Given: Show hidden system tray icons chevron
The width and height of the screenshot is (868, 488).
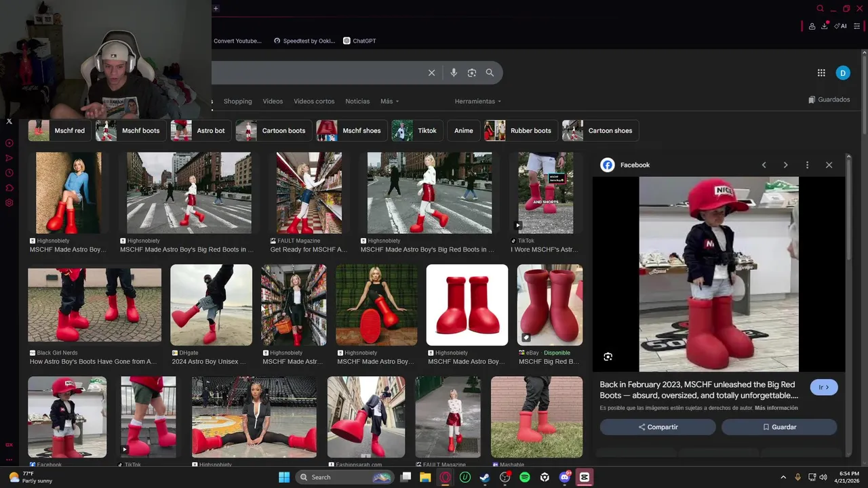Looking at the screenshot, I should point(783,477).
